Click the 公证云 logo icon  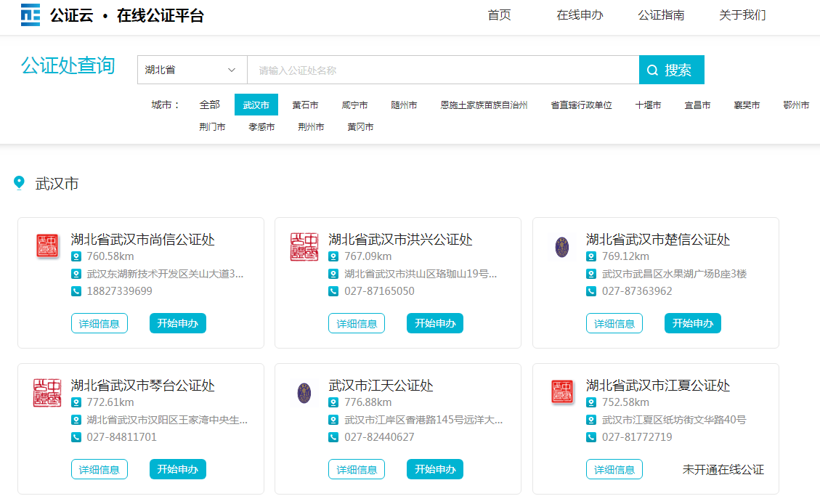(x=31, y=15)
